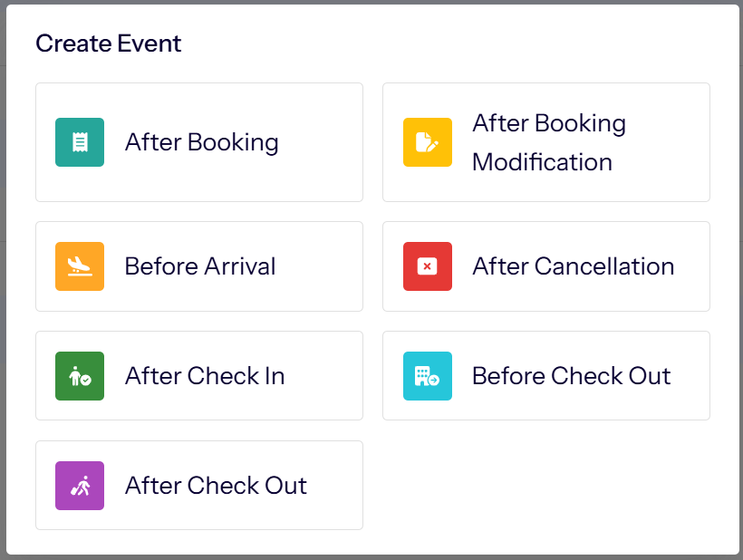Select After Booking Modification event text

[549, 142]
